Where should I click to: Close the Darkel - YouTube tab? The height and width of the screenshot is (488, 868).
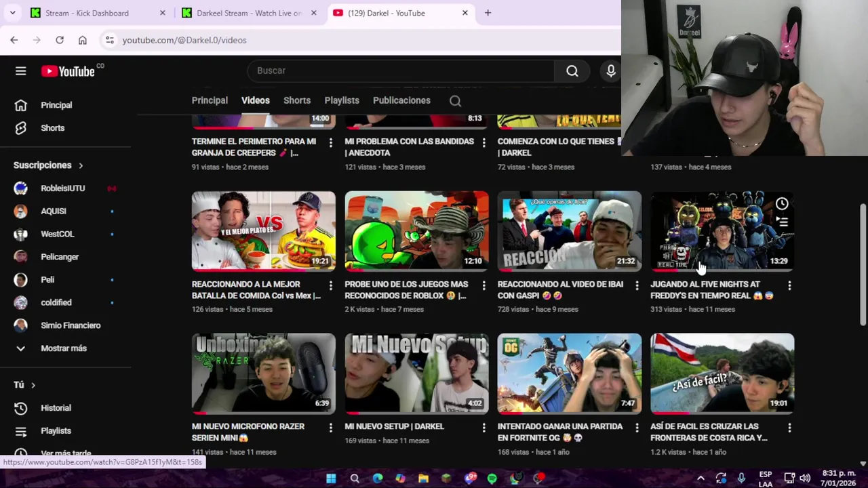click(465, 13)
